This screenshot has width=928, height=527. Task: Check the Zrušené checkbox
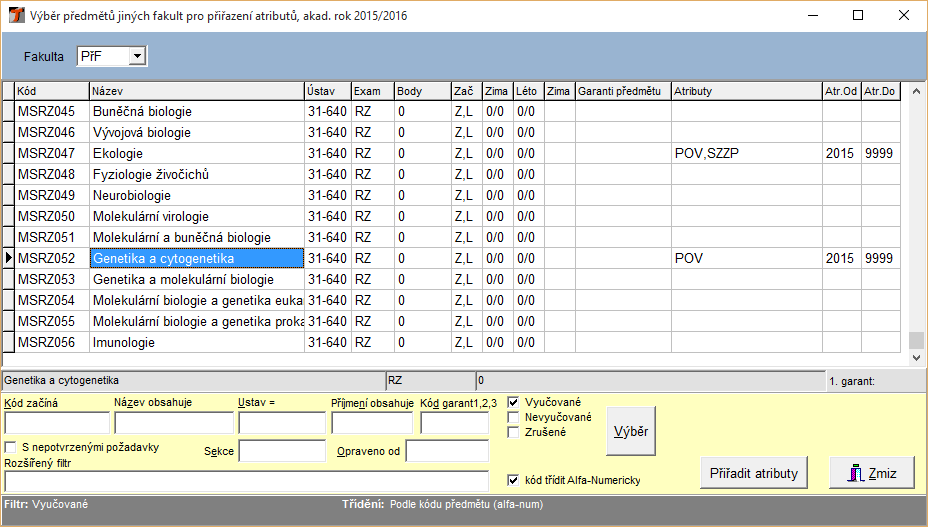pos(514,432)
